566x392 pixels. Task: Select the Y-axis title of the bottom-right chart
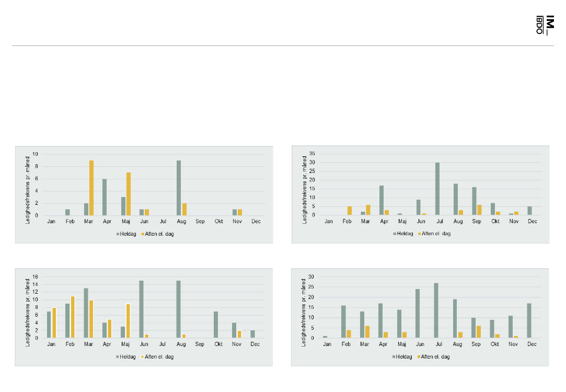coord(304,313)
